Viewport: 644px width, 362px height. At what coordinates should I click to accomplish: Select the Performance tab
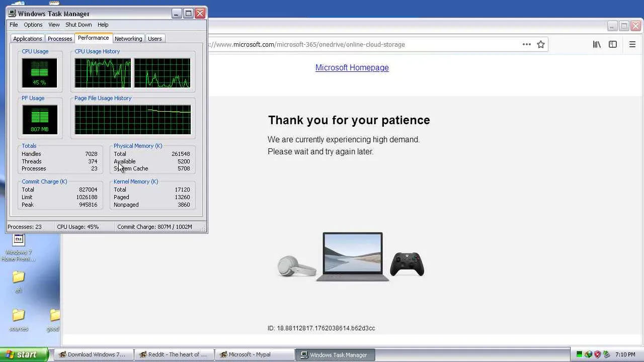pos(93,38)
